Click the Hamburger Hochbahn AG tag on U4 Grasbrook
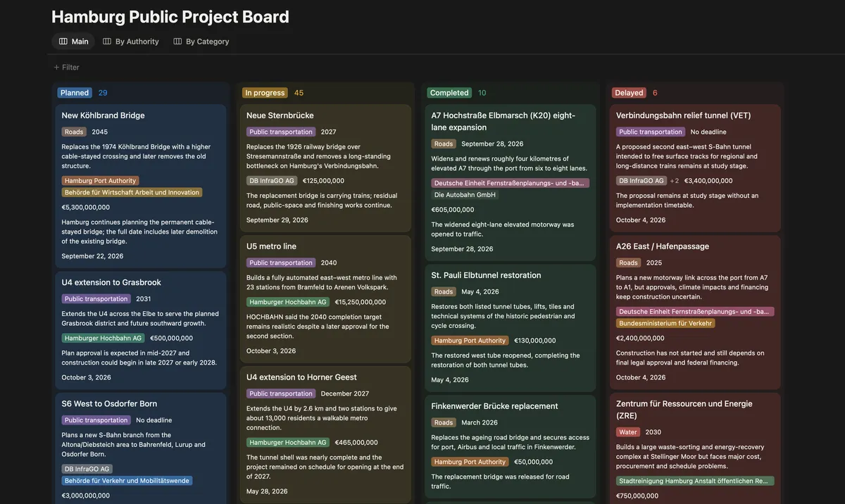This screenshot has height=504, width=845. click(103, 338)
